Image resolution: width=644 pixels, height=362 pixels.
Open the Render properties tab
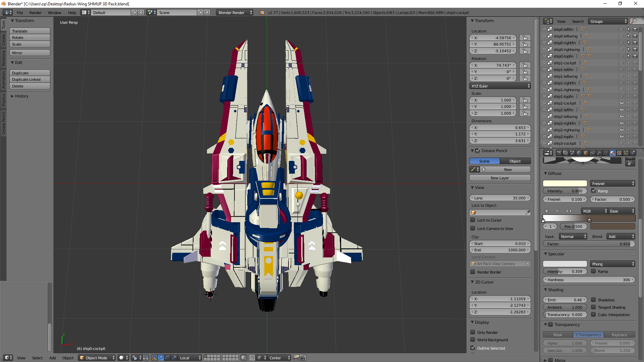coord(559,153)
